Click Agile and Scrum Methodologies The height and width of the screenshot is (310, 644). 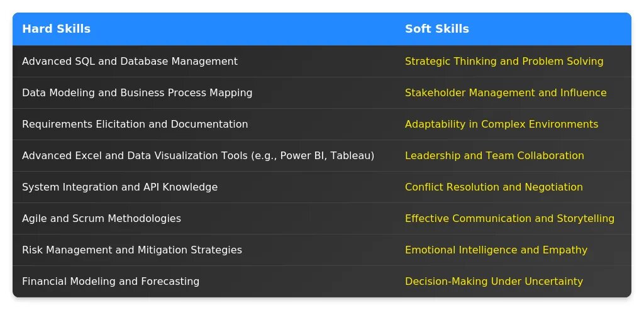[x=101, y=219]
